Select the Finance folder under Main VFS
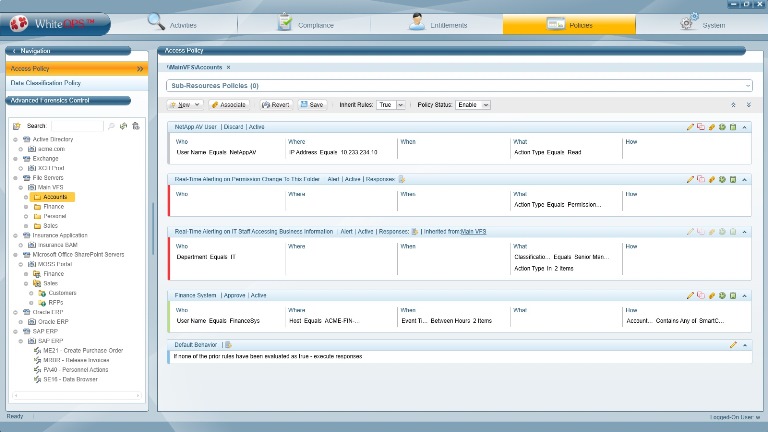 (53, 206)
